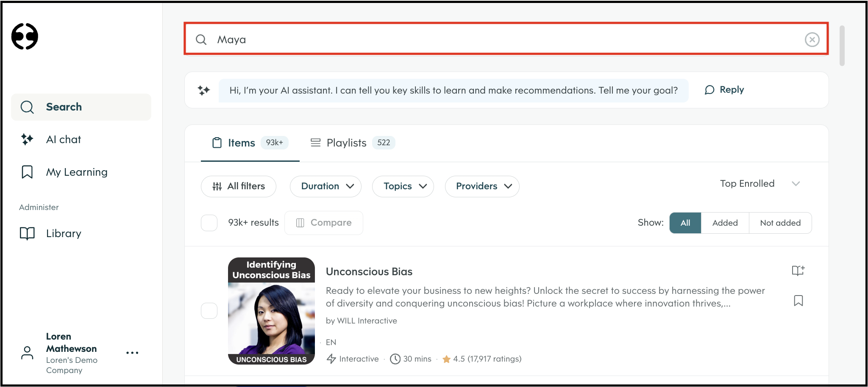Open the user menu three-dots icon

tap(132, 353)
